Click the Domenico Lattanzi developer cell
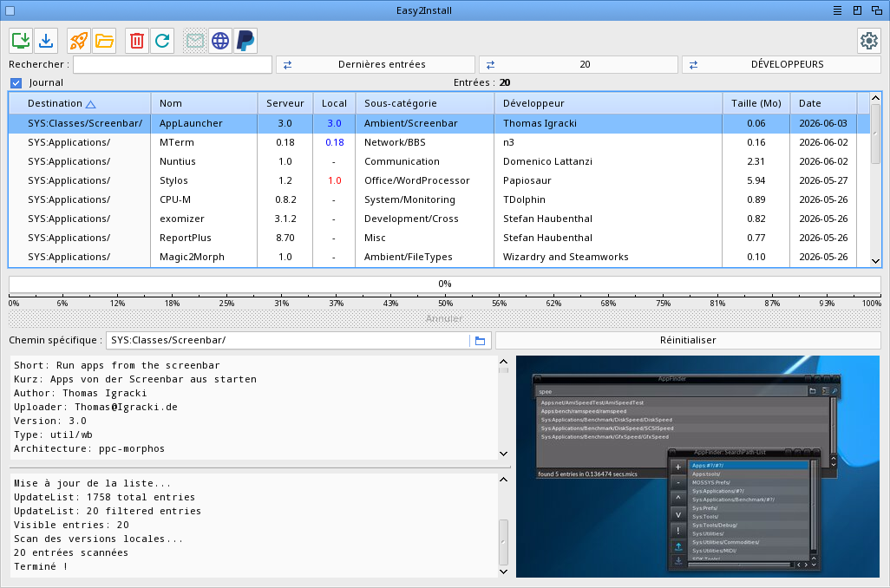Image resolution: width=890 pixels, height=588 pixels. 547,162
